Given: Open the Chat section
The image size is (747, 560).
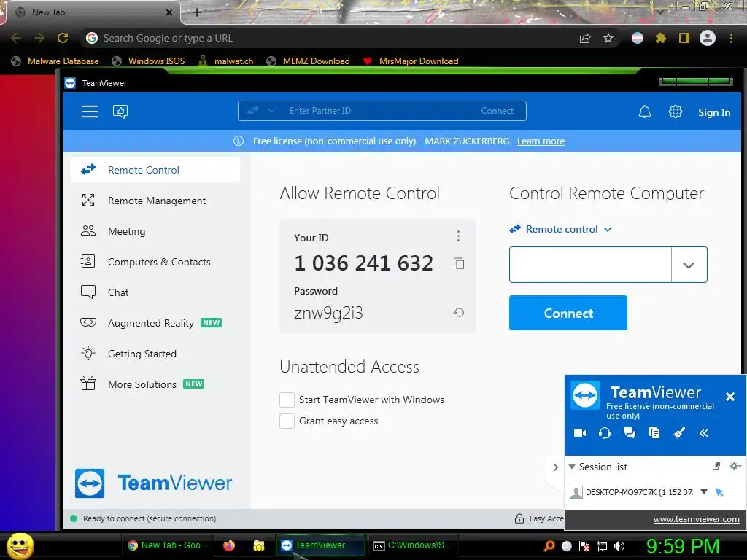Looking at the screenshot, I should 155,292.
